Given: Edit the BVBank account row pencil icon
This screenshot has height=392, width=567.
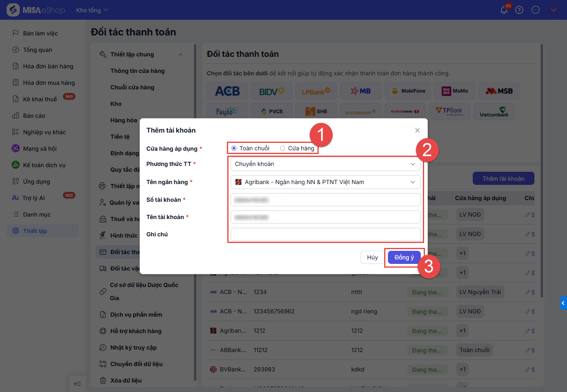Looking at the screenshot, I should coord(527,369).
